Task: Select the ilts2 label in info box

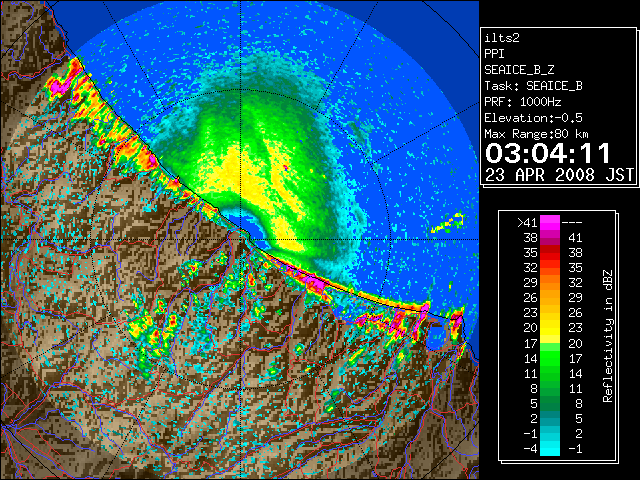Action: [x=502, y=38]
